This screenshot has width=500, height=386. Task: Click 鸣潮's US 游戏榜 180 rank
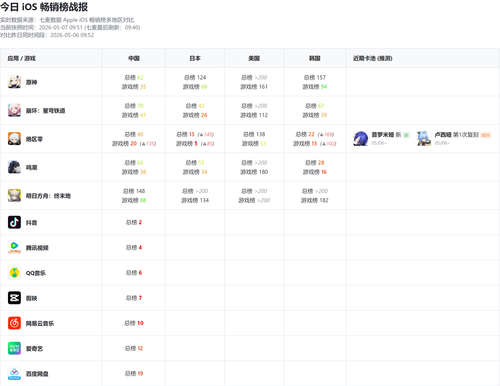[254, 172]
